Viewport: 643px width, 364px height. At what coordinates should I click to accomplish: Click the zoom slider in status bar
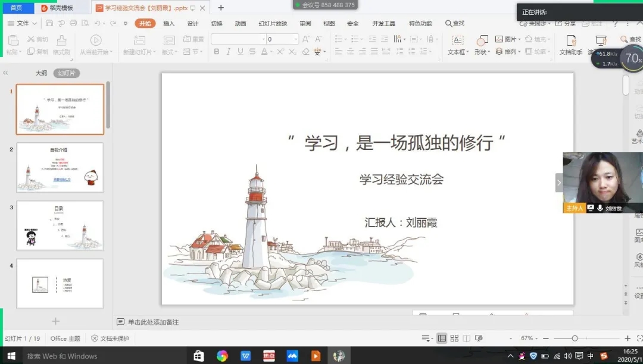click(x=575, y=338)
